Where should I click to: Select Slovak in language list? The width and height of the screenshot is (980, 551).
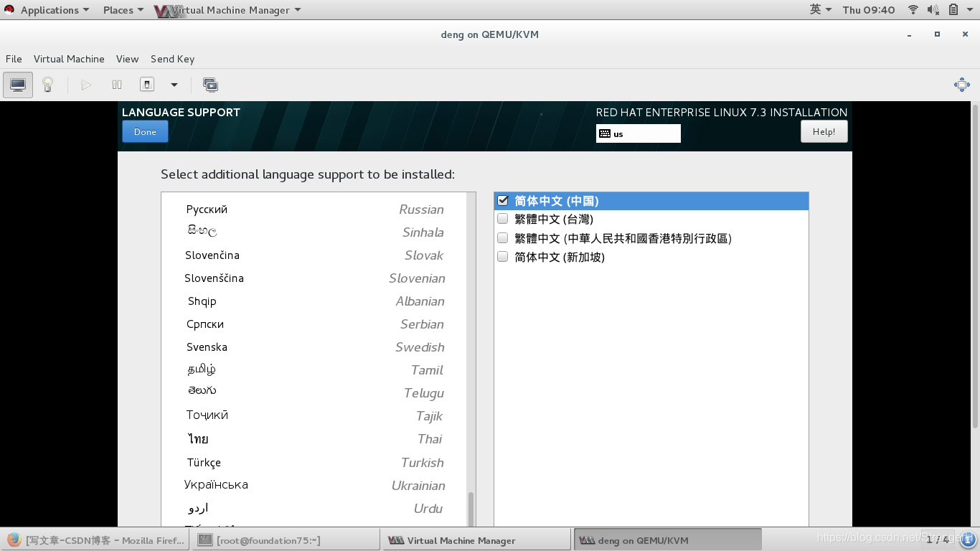(x=314, y=255)
